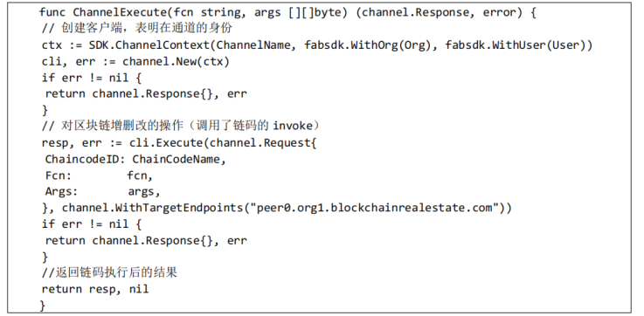Image resolution: width=644 pixels, height=316 pixels.
Task: Click the second 'if err != nil' line
Action: [x=92, y=224]
